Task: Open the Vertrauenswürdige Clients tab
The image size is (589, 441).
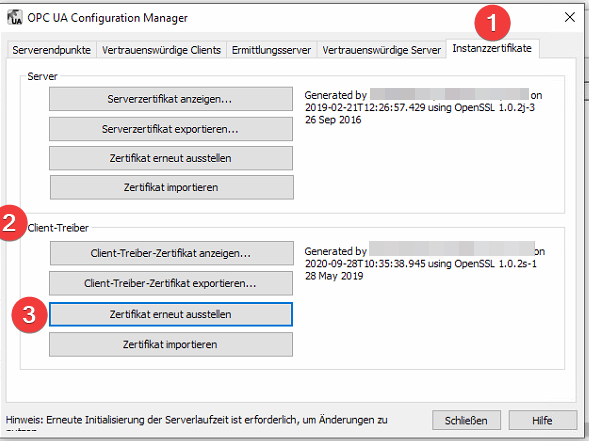Action: [x=161, y=50]
